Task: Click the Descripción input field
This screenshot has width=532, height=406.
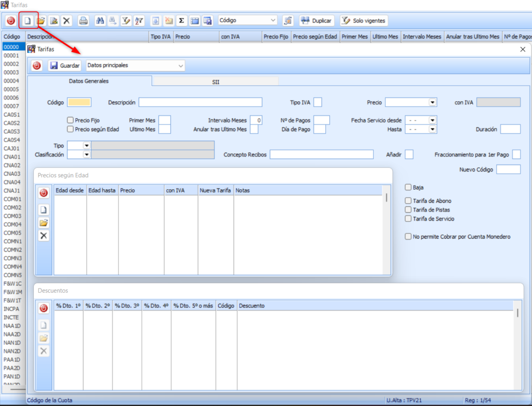Action: 200,102
